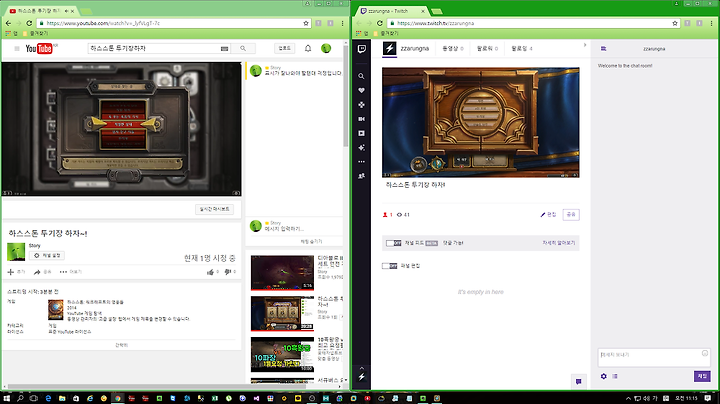
Task: Click the Twitch logo in the sidebar
Action: click(x=362, y=49)
